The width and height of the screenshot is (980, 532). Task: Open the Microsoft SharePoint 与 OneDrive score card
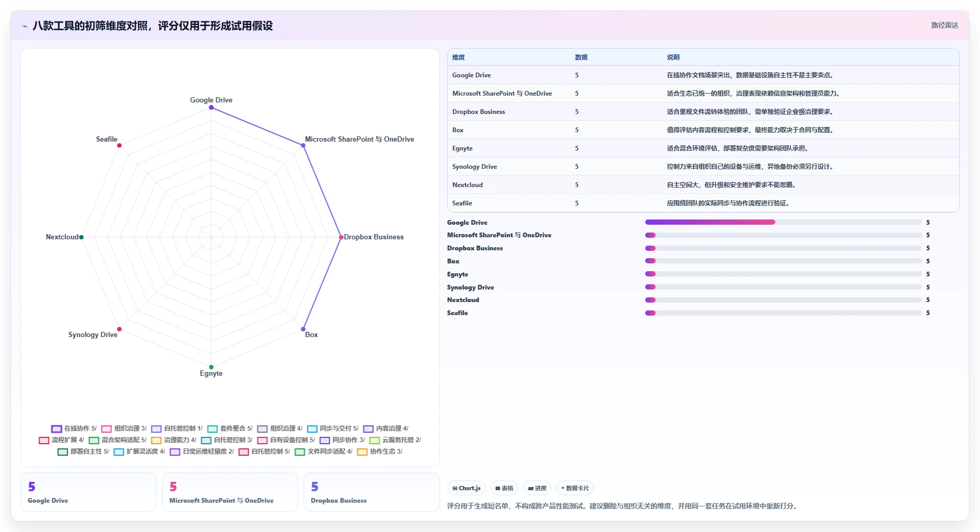pyautogui.click(x=230, y=492)
